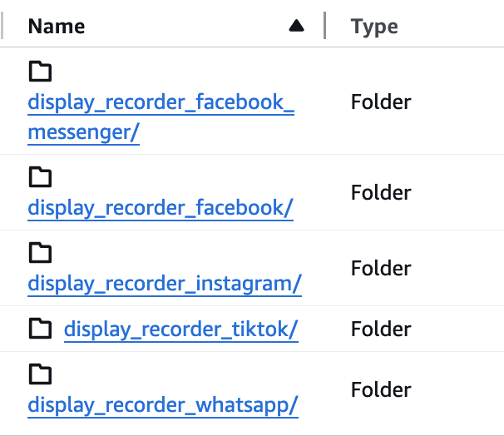This screenshot has width=504, height=436.
Task: Click the folder icon above display_recorder_facebook_messenger
Action: [x=40, y=72]
